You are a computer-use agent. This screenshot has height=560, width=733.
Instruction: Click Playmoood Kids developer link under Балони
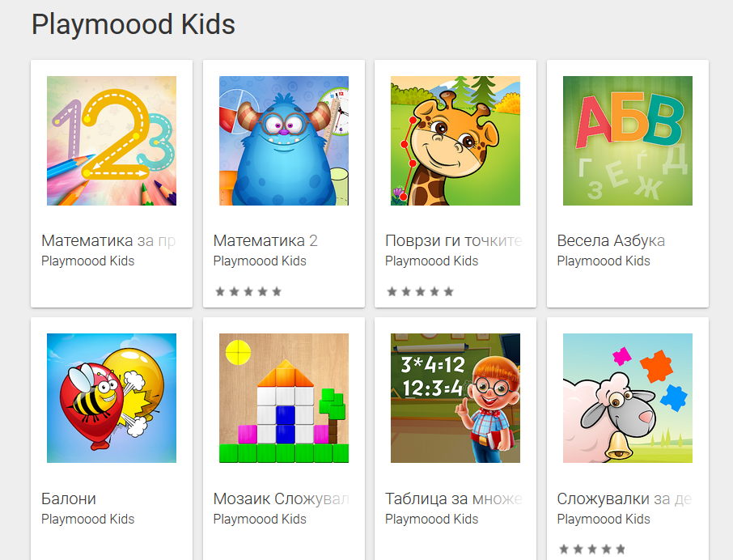(88, 520)
